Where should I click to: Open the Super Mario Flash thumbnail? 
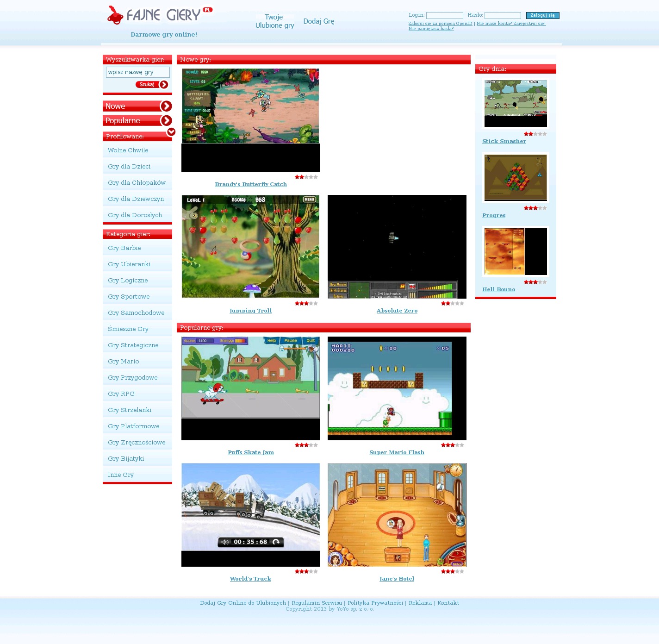[397, 388]
